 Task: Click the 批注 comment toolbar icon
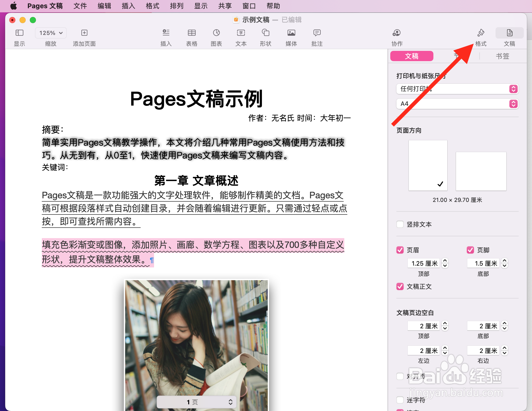point(317,33)
